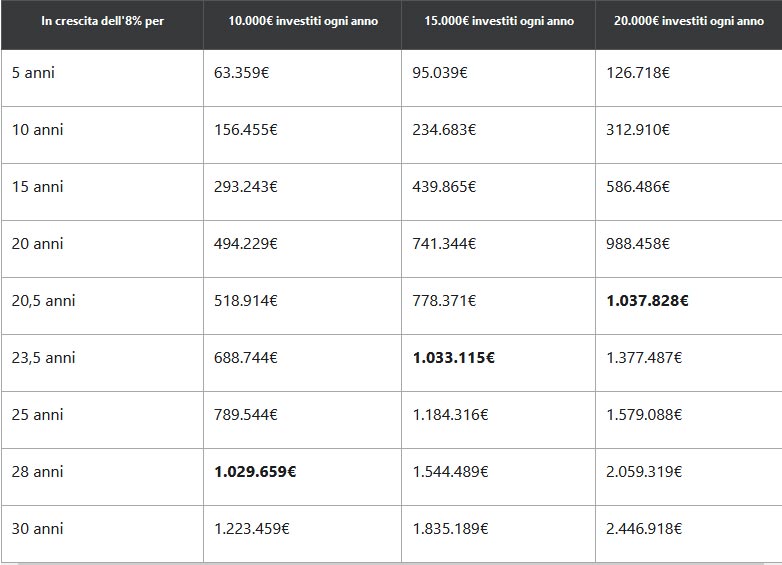Click the "15 anni" row label

click(x=38, y=186)
